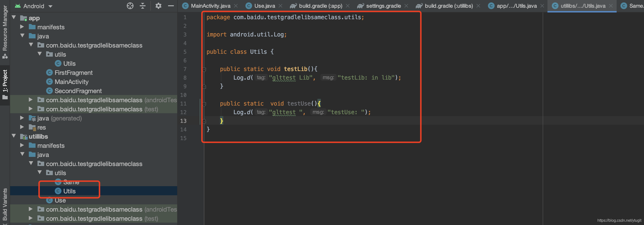Click the utillibs module icon
The height and width of the screenshot is (225, 644).
coord(24,136)
